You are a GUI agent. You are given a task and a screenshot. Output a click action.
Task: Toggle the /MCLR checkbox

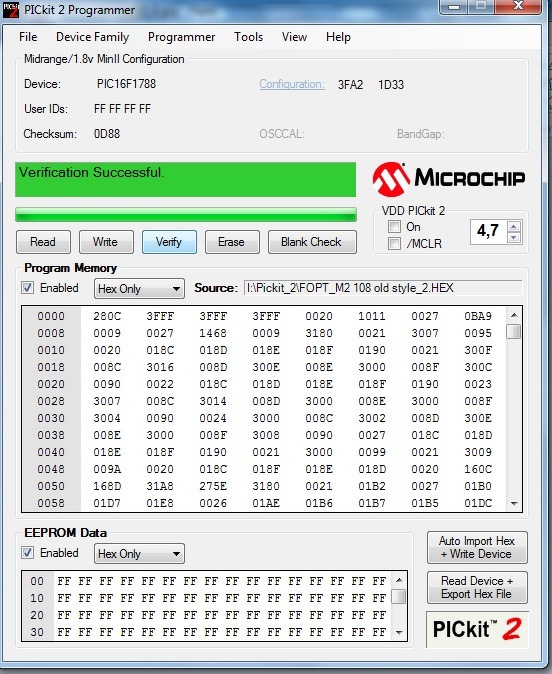[394, 244]
